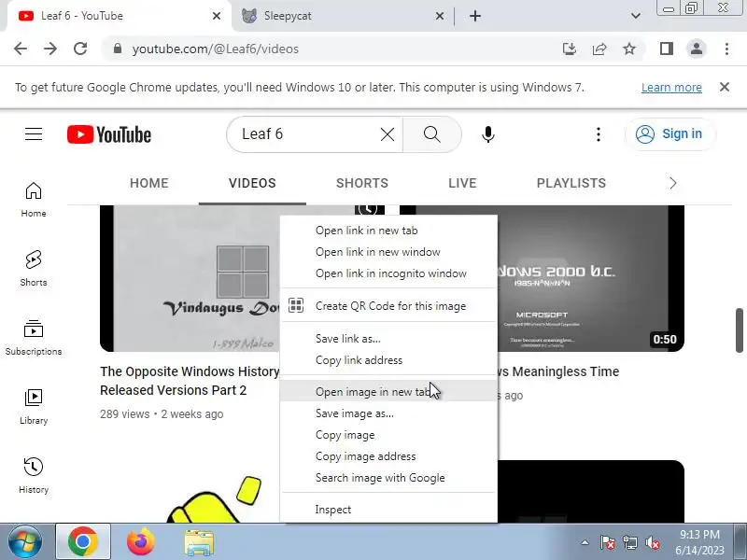Choose Open image in new tab
Image resolution: width=747 pixels, height=560 pixels.
(x=388, y=391)
